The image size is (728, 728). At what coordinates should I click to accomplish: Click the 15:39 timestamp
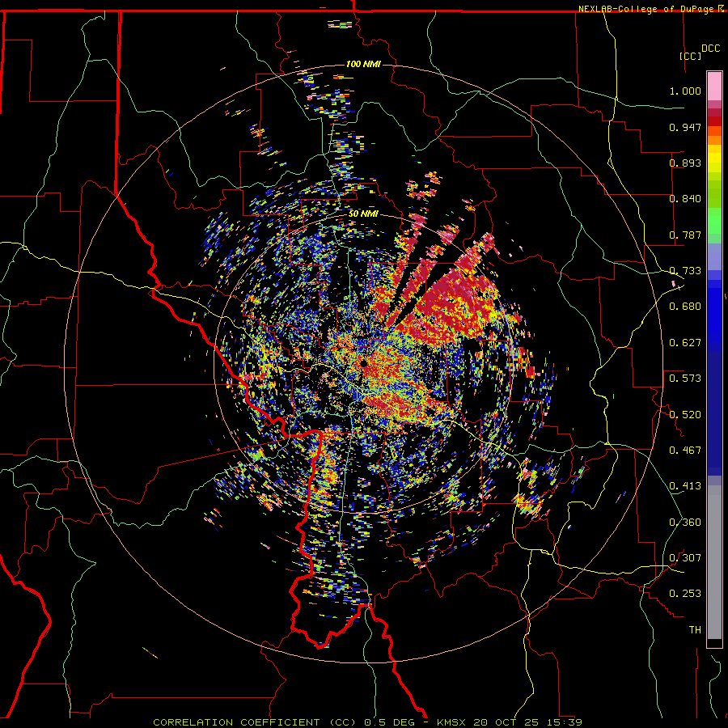tap(563, 722)
